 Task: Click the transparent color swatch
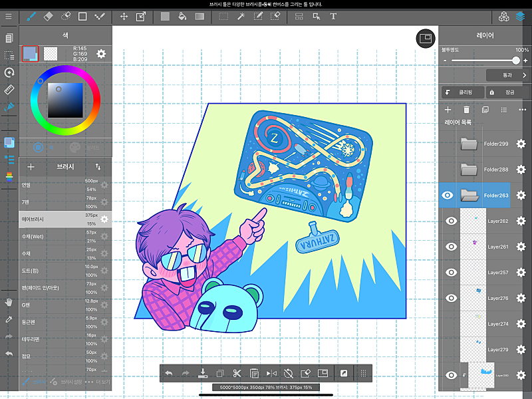coord(51,54)
